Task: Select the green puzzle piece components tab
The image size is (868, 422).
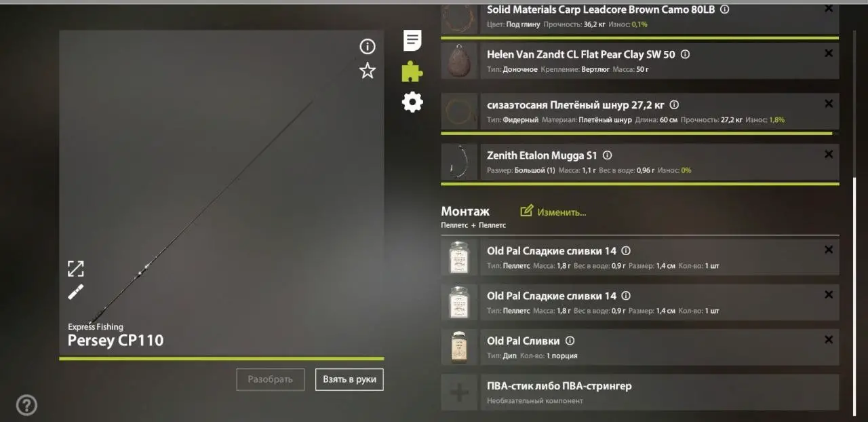Action: [412, 71]
